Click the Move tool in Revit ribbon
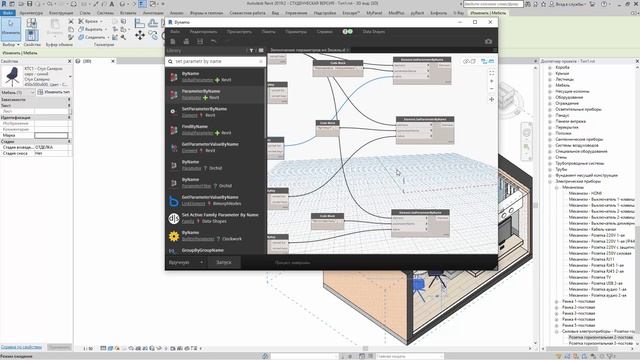The width and height of the screenshot is (640, 360). 140,36
